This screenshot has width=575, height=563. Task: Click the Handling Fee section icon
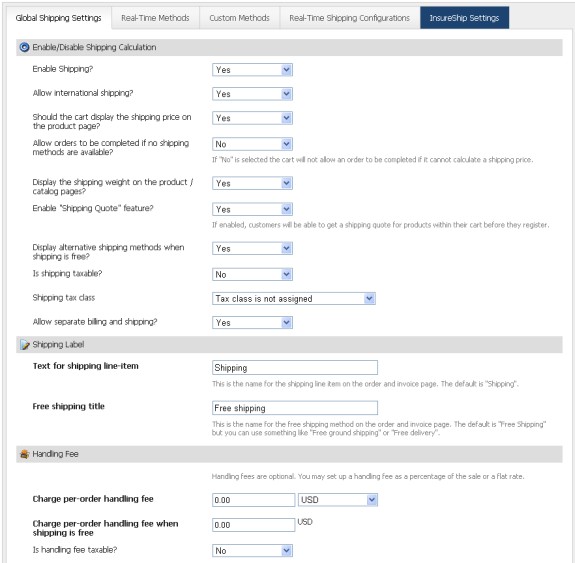25,454
